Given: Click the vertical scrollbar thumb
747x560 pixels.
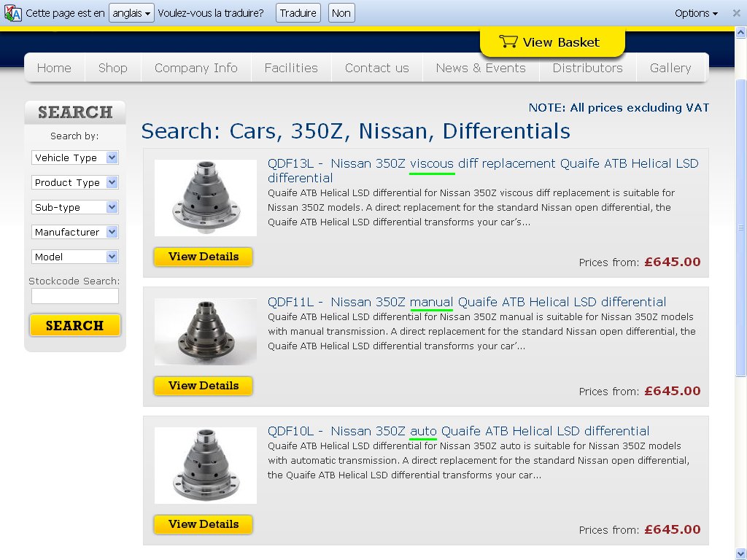Looking at the screenshot, I should pyautogui.click(x=741, y=227).
